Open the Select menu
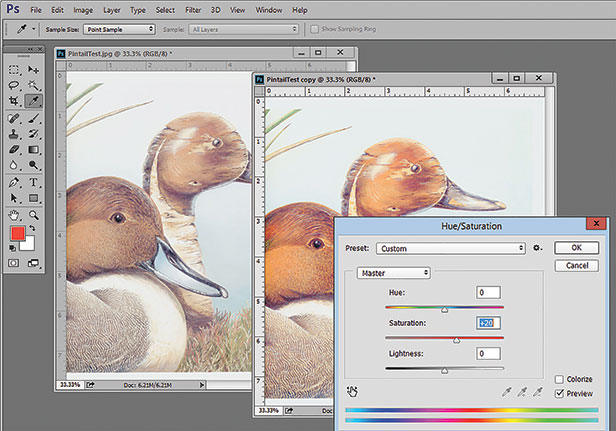 click(165, 10)
